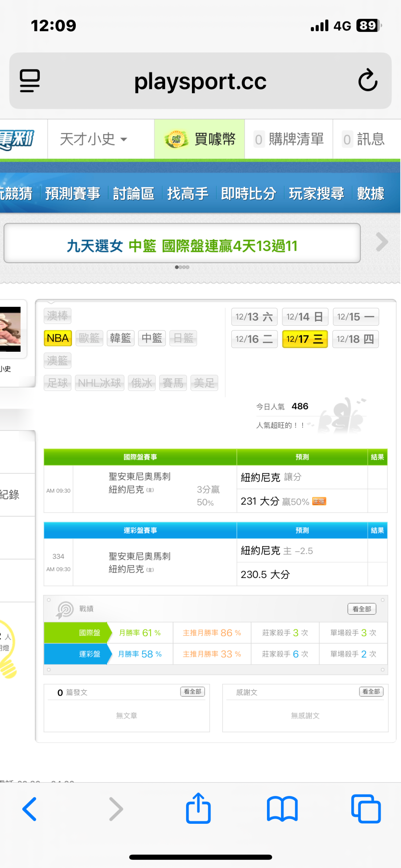This screenshot has height=868, width=401.
Task: Click 看全部 in the 感謝文 box
Action: 371,692
